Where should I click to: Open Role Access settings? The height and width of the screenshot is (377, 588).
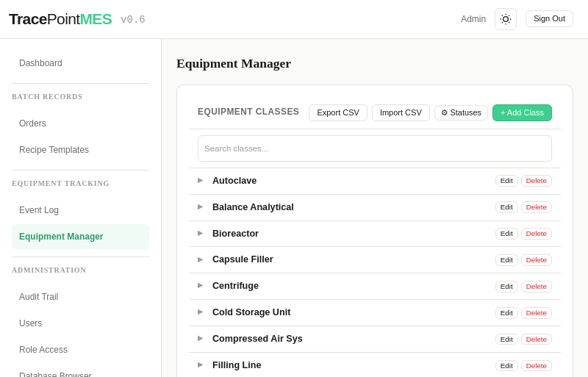[80, 350]
